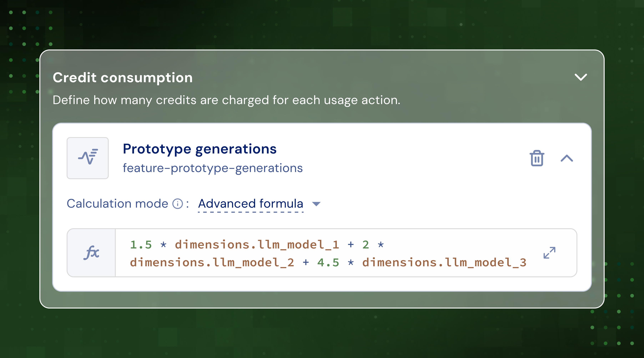Click the credits description text under heading
The width and height of the screenshot is (644, 358).
point(226,100)
